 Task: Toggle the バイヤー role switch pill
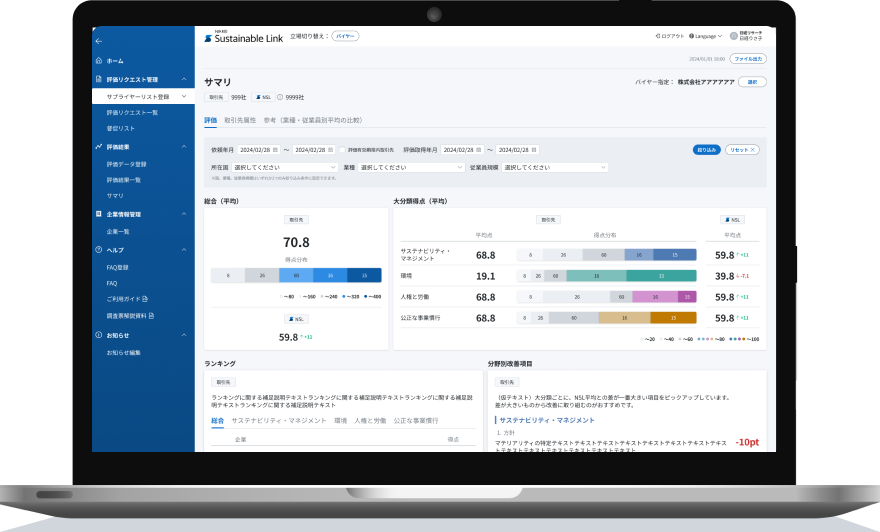coord(345,36)
